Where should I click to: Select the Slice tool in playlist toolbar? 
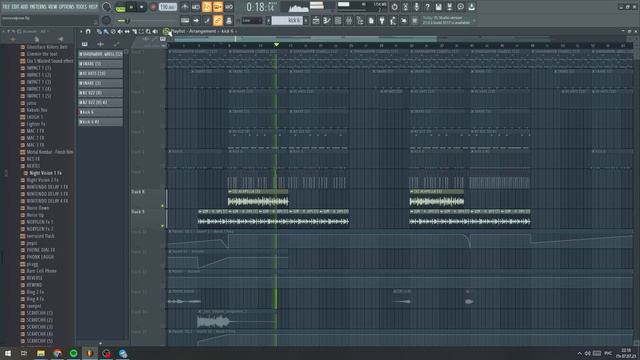coord(134,31)
